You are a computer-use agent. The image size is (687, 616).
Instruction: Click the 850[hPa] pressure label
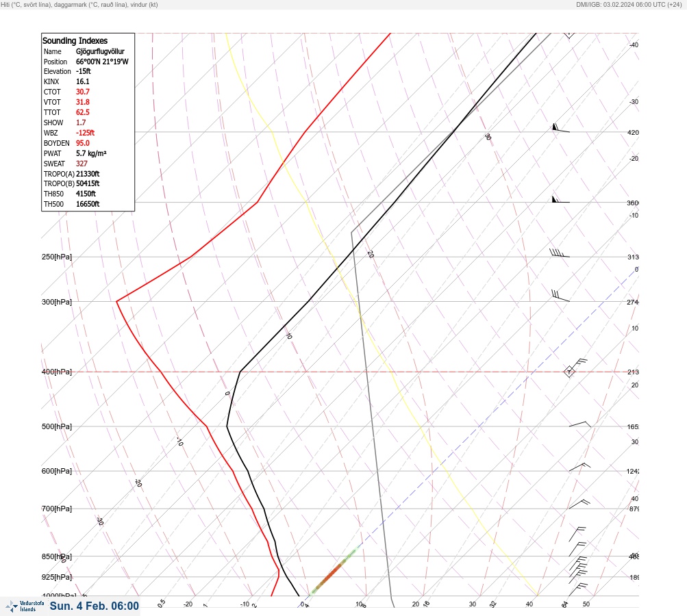pyautogui.click(x=57, y=556)
